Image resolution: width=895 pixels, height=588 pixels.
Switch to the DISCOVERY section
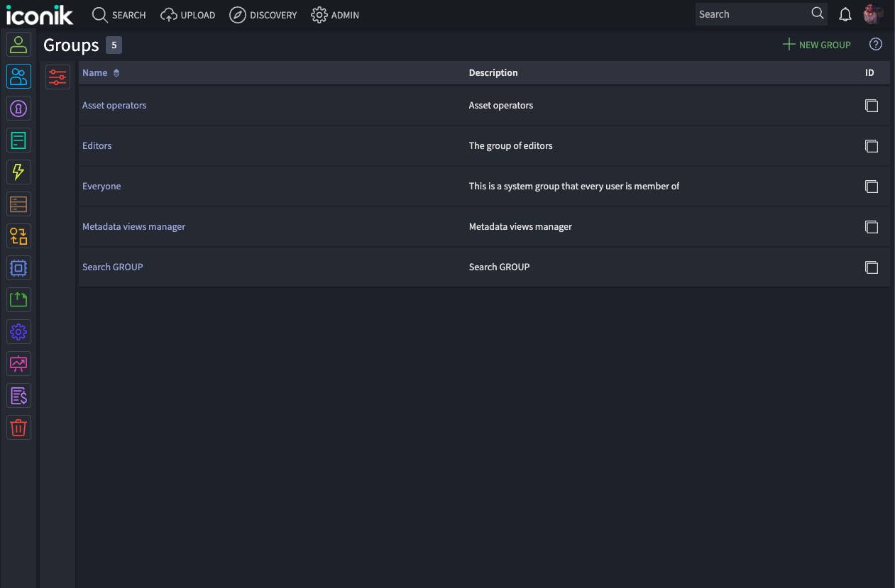pyautogui.click(x=263, y=14)
